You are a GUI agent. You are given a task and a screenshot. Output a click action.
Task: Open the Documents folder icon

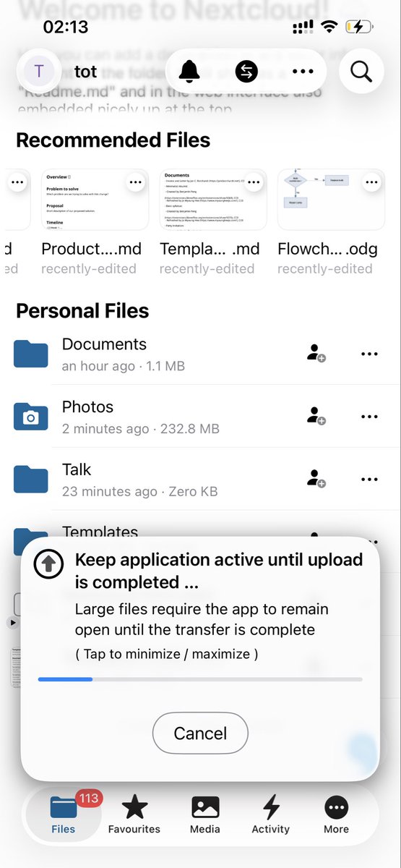pos(31,354)
